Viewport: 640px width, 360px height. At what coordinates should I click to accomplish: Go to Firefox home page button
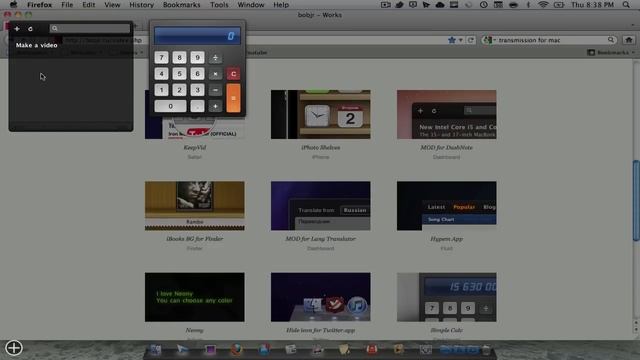(x=629, y=40)
